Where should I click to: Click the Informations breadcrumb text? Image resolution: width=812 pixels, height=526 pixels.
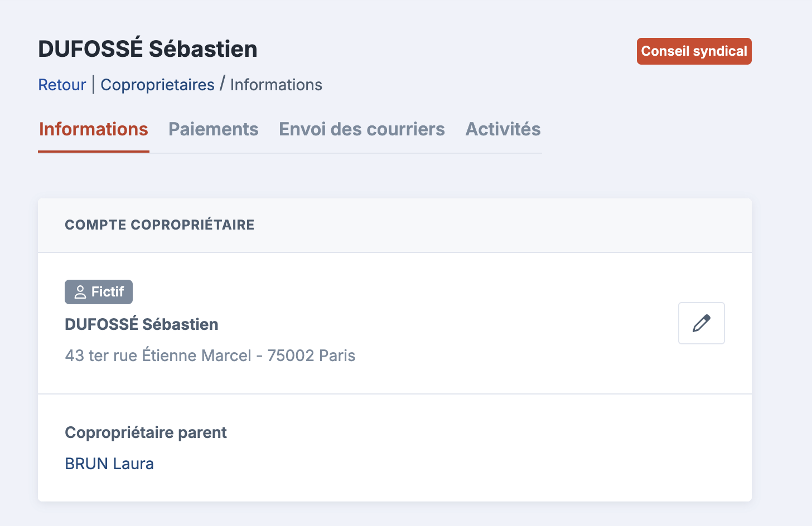click(x=276, y=85)
